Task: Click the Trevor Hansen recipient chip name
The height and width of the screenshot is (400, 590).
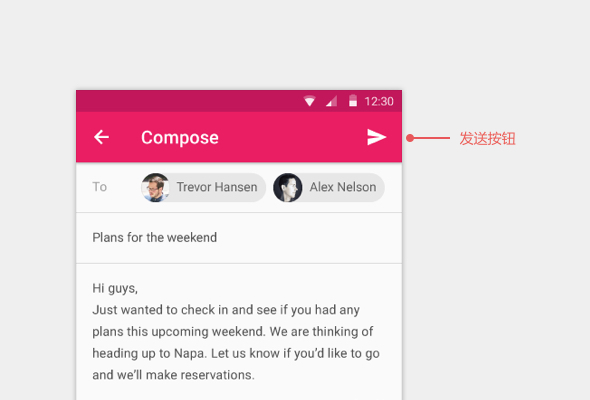Action: pyautogui.click(x=217, y=187)
